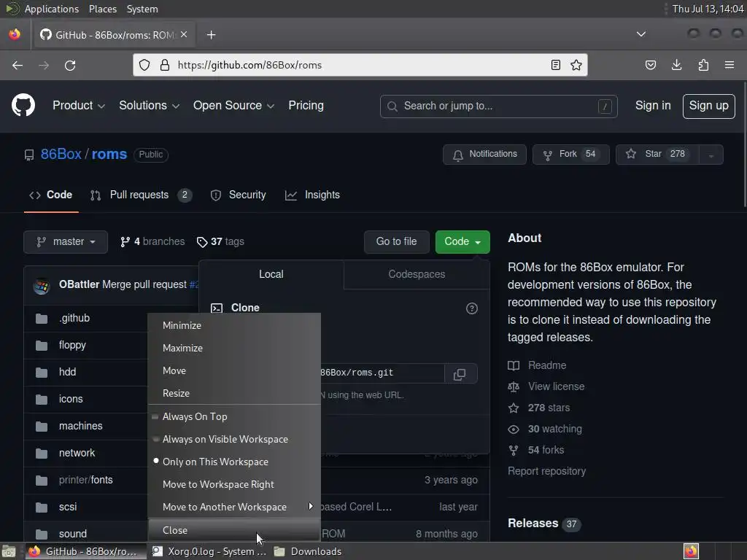Choose the Resize entry in window menu

pyautogui.click(x=234, y=393)
